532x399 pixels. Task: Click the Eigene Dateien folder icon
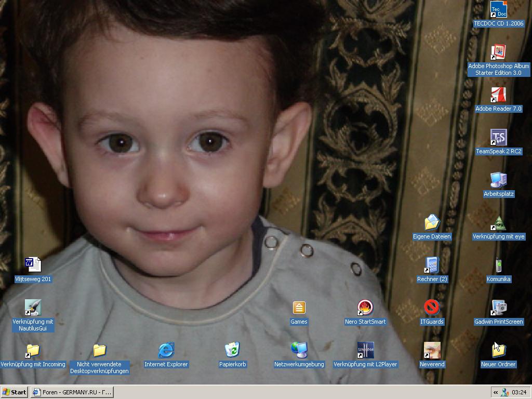[x=432, y=223]
